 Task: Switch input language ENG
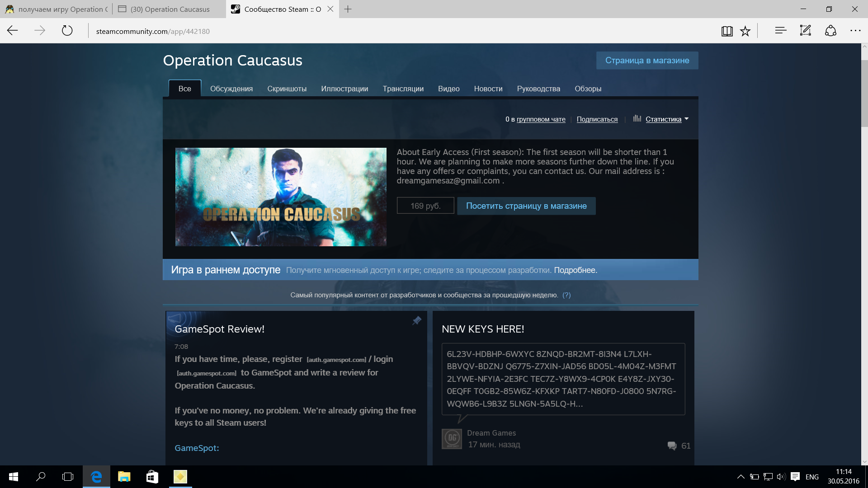[x=812, y=477]
